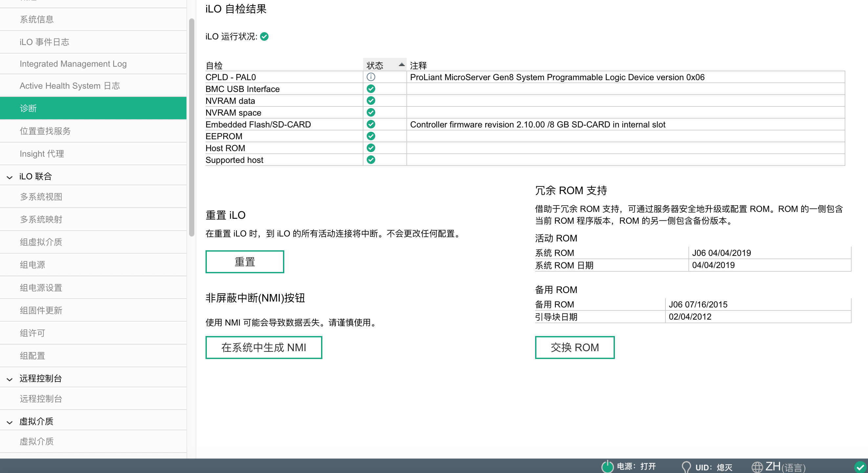
Task: Open the 系统信息 menu item
Action: [93, 20]
